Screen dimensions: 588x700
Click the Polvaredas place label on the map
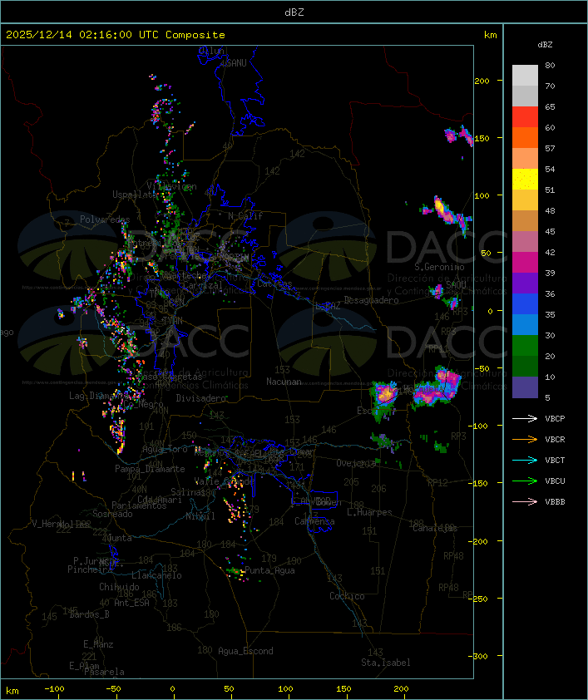coord(105,219)
